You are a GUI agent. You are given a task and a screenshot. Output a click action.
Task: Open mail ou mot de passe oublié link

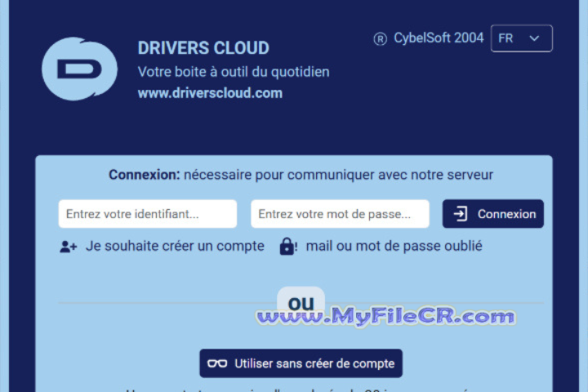pyautogui.click(x=394, y=246)
